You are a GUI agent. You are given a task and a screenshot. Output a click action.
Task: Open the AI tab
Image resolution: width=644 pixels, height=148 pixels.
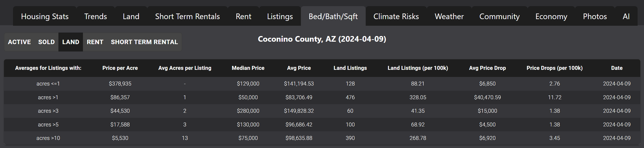point(626,16)
